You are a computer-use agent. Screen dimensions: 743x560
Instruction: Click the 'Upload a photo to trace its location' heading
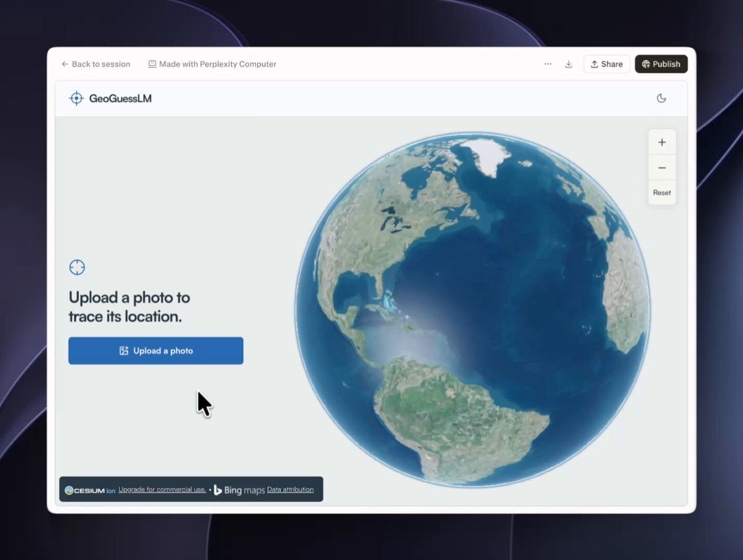coord(129,307)
